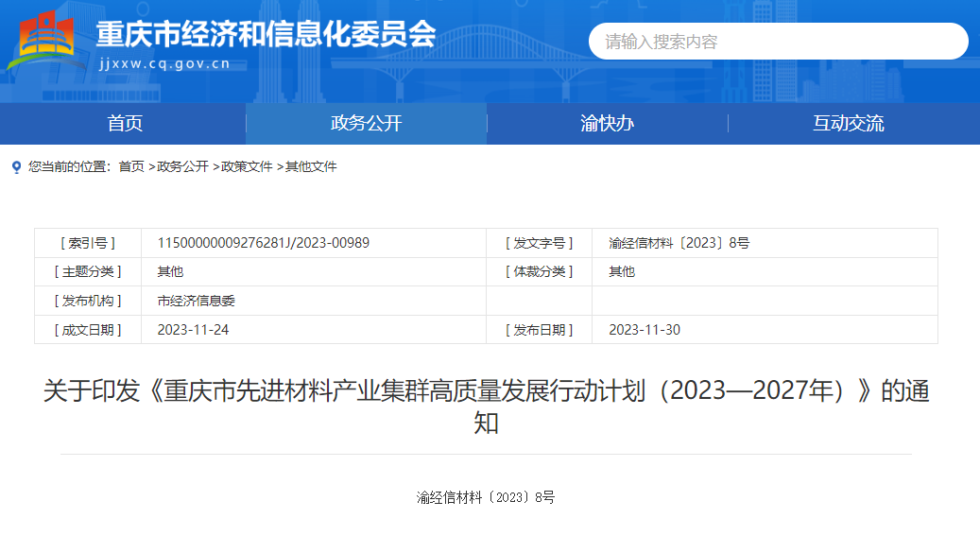Click the Chongqing commission logo emblem
The height and width of the screenshot is (536, 980).
[47, 41]
